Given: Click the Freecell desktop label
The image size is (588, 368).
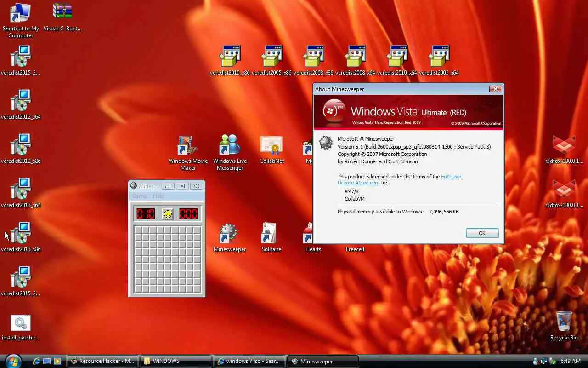Looking at the screenshot, I should [355, 249].
